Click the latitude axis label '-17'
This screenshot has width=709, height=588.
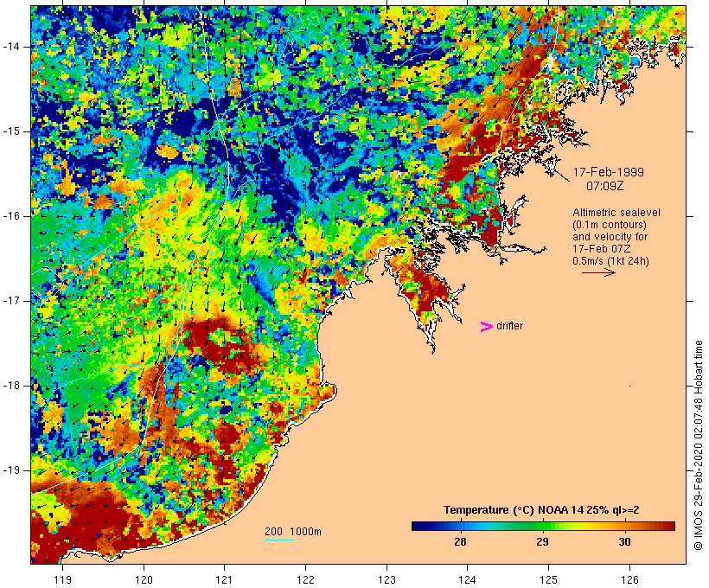[11, 301]
